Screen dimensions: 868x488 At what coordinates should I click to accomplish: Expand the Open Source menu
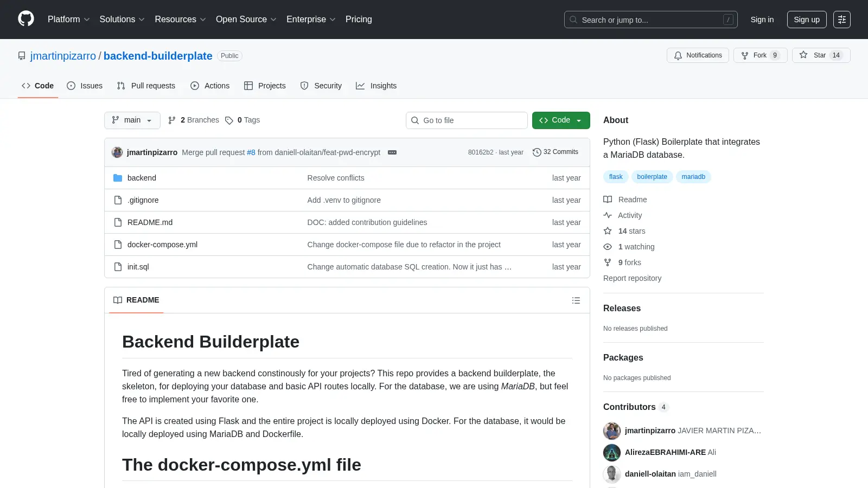246,20
